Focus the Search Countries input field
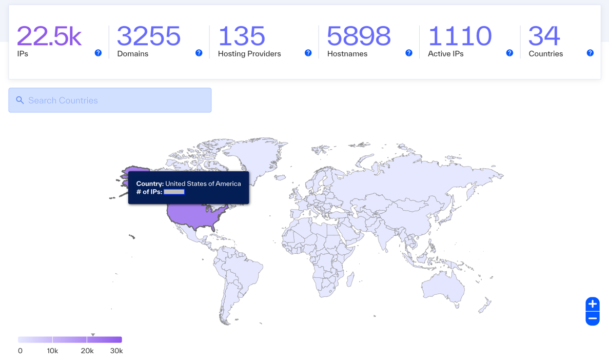The height and width of the screenshot is (364, 609). pos(110,100)
